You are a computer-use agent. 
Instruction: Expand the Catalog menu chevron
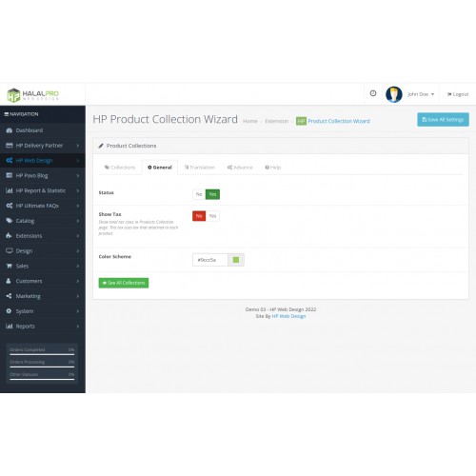[x=78, y=221]
